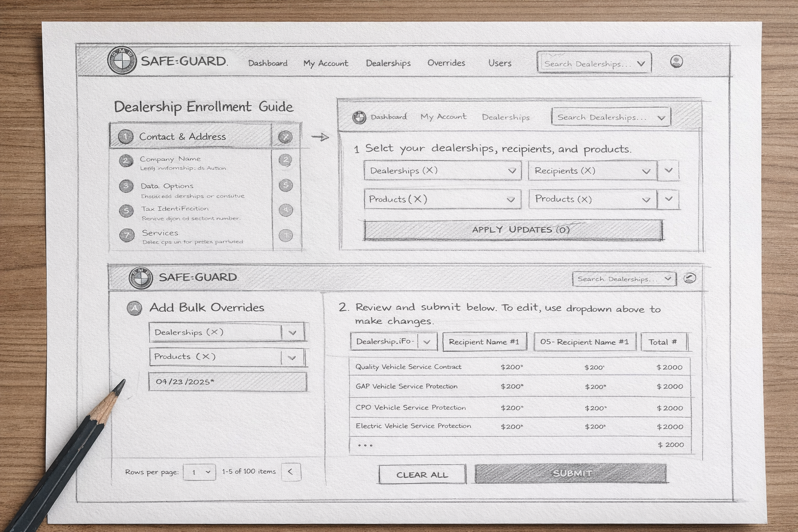Open the top Search Dealerships dropdown
Image resolution: width=798 pixels, height=532 pixels.
(x=593, y=63)
